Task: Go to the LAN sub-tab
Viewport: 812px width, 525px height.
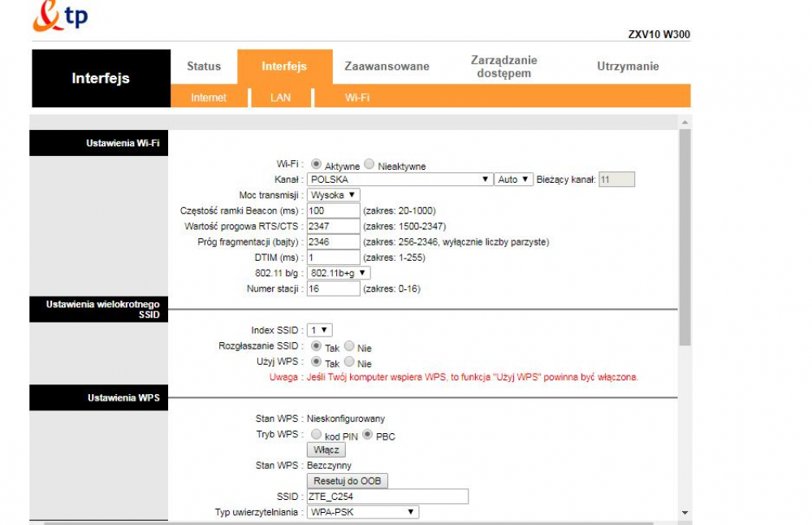Action: coord(280,98)
